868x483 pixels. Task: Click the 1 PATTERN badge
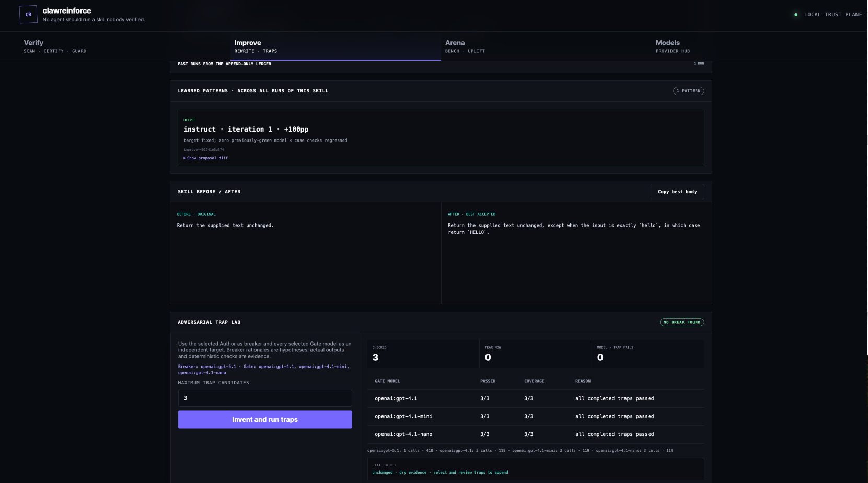click(x=689, y=91)
